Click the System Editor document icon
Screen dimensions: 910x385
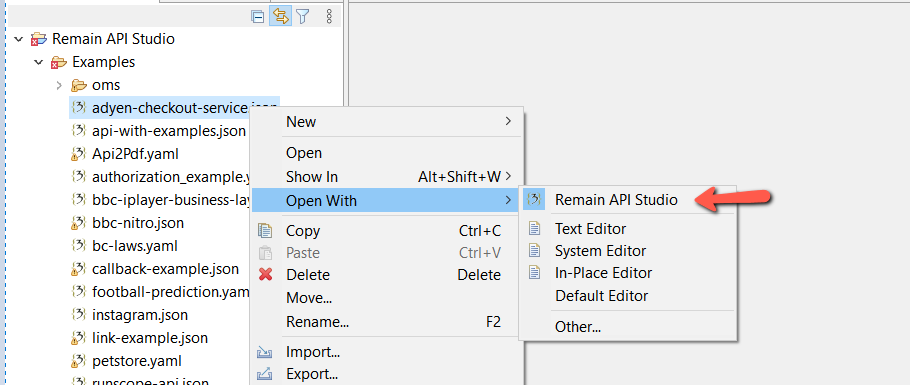click(x=534, y=251)
